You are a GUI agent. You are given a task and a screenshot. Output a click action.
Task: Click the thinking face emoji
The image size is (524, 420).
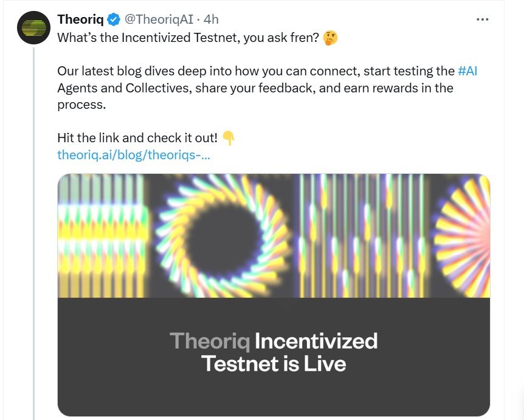click(330, 38)
